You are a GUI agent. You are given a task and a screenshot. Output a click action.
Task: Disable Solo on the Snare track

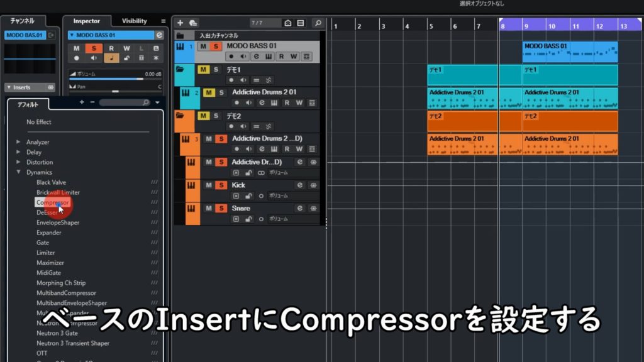(x=221, y=208)
